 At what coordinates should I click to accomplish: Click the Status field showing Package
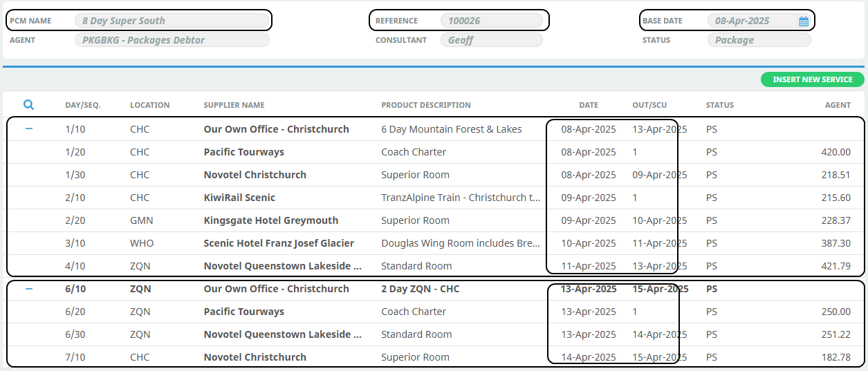tap(758, 40)
